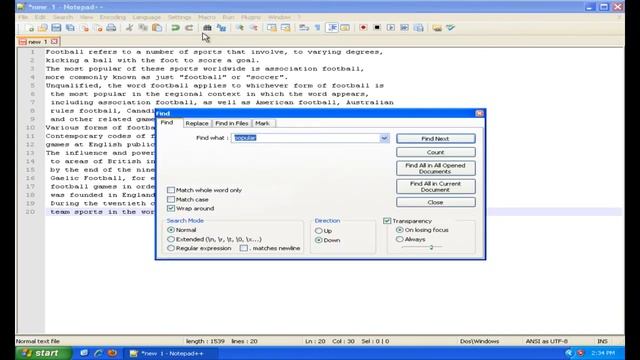Click the Count button
Viewport: 640px width, 360px height.
(x=436, y=152)
